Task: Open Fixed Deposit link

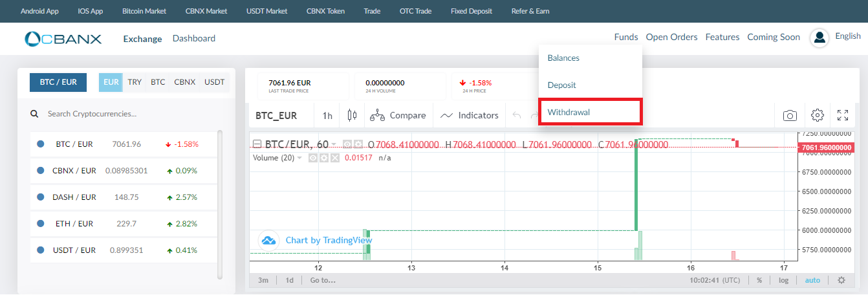Action: coord(471,11)
